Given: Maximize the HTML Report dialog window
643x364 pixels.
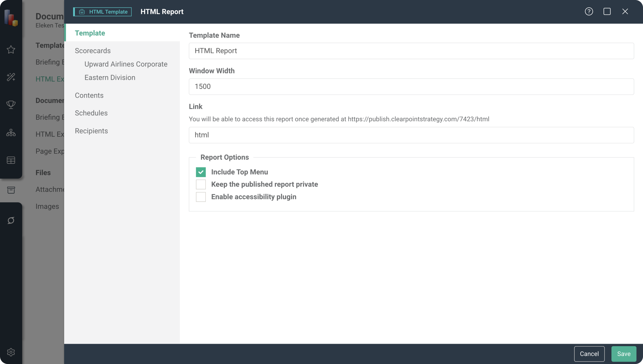Looking at the screenshot, I should point(607,11).
